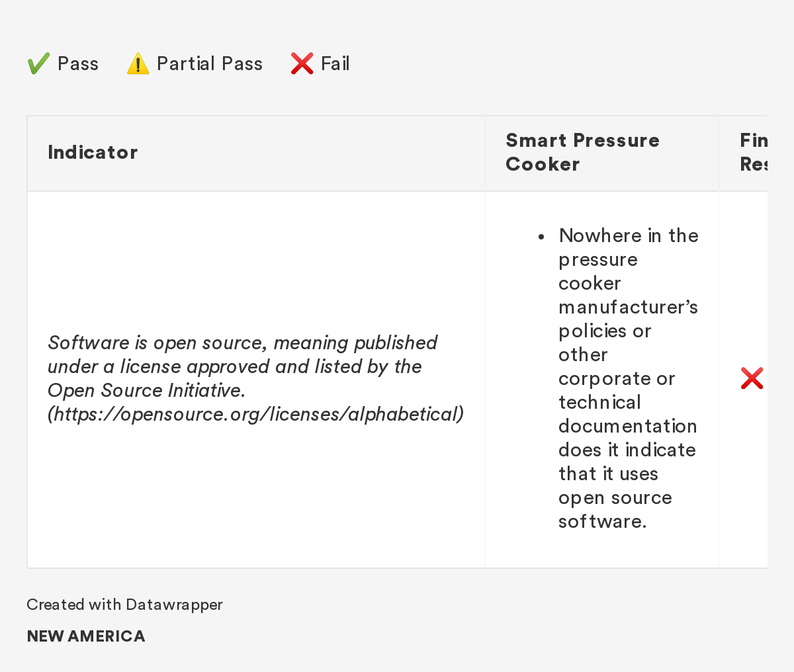Click the red X Fail legend icon
Image resolution: width=794 pixels, height=672 pixels.
click(302, 64)
